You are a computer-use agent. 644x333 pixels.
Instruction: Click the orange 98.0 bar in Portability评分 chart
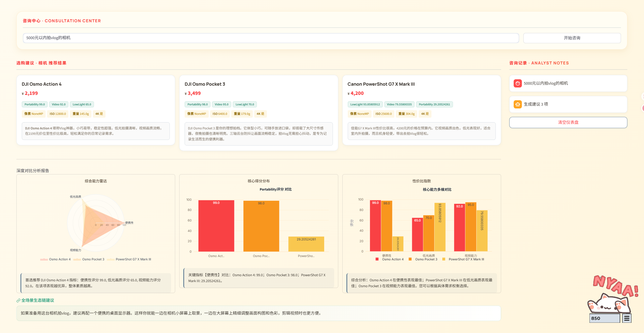pyautogui.click(x=261, y=226)
